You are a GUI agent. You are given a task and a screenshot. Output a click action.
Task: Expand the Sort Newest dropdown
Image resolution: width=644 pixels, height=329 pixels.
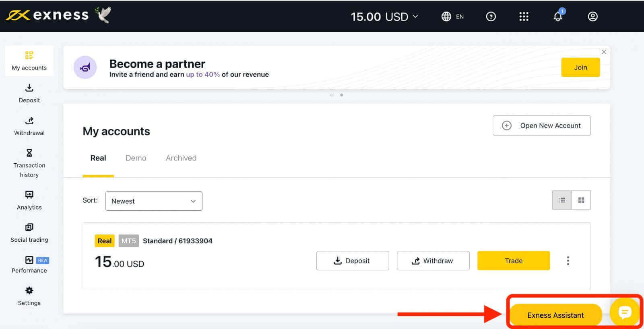coord(154,201)
